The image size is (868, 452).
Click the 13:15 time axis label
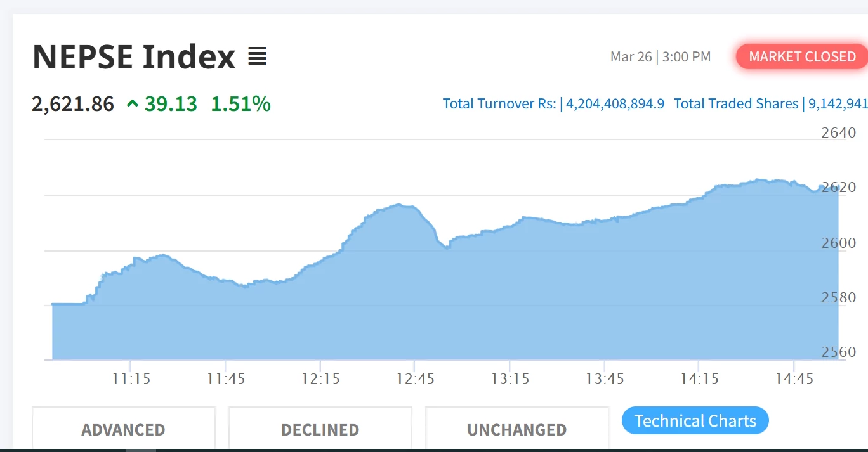pyautogui.click(x=510, y=378)
